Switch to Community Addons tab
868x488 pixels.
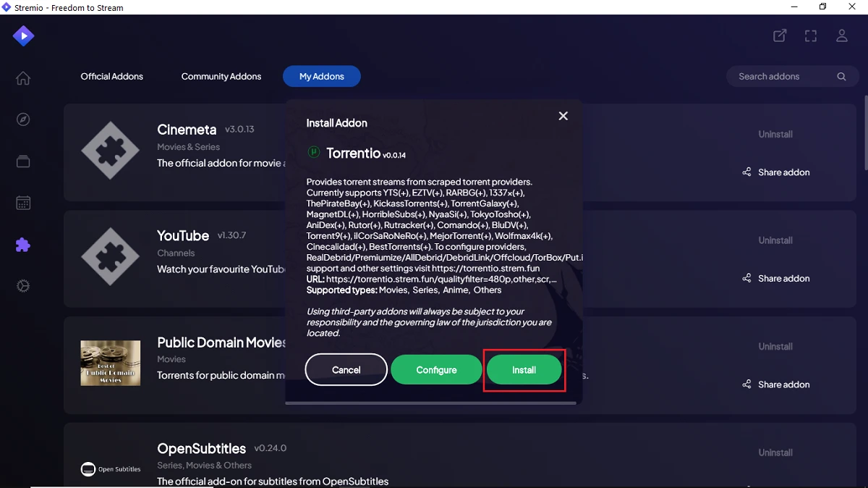coord(221,76)
